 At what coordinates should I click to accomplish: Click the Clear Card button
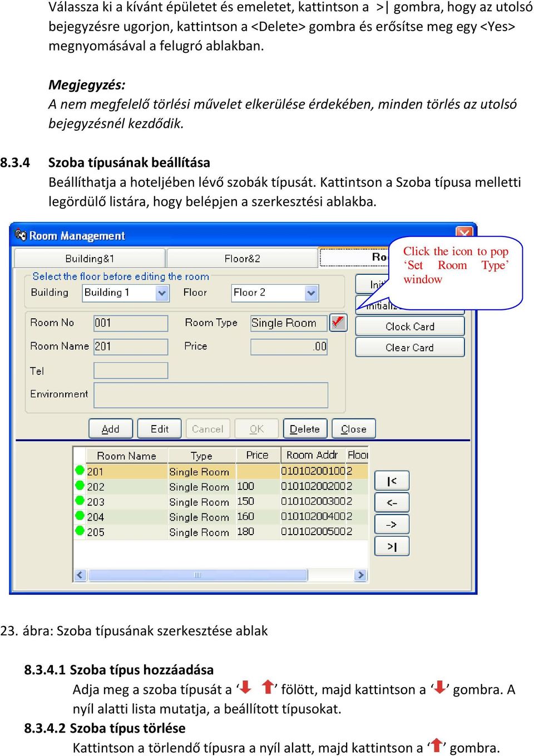pyautogui.click(x=410, y=348)
